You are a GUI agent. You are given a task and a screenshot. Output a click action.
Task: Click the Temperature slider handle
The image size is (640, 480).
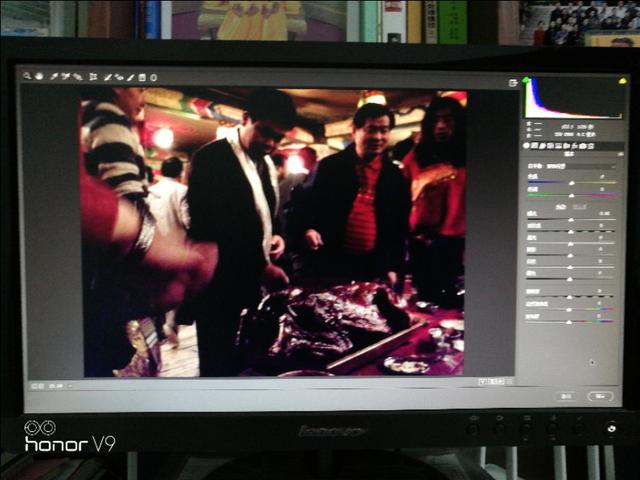click(572, 183)
